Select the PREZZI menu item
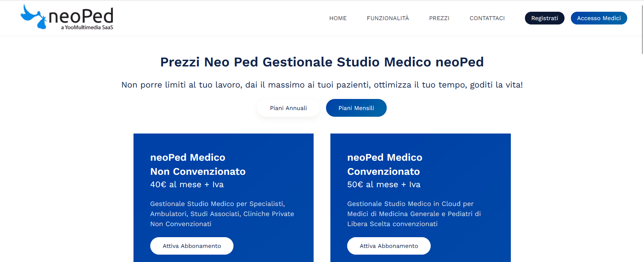Screen dimensions: 644x262 pyautogui.click(x=439, y=18)
